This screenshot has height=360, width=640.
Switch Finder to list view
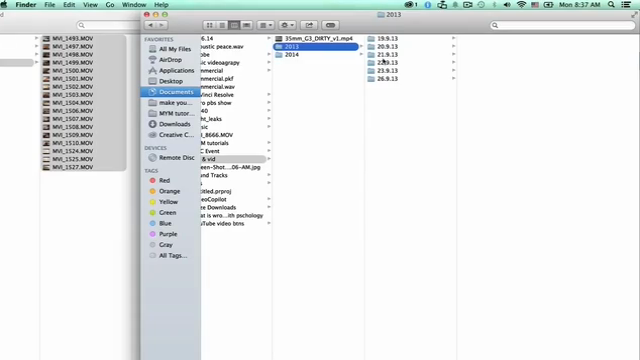tap(222, 25)
